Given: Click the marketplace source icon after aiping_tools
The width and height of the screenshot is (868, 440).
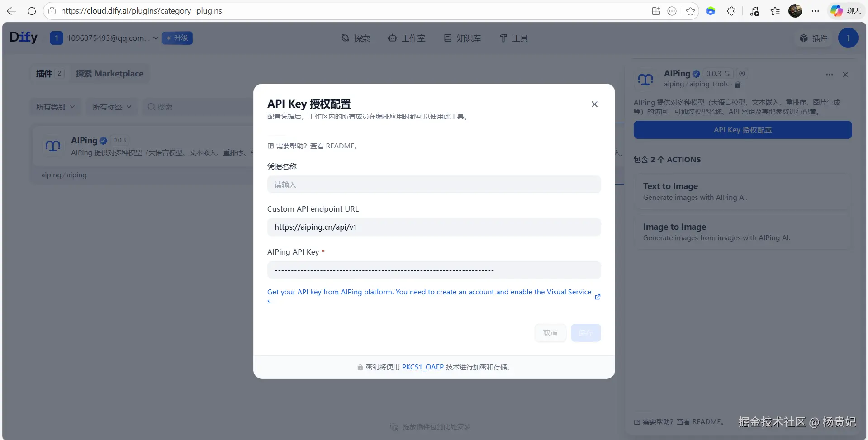Looking at the screenshot, I should coord(738,85).
